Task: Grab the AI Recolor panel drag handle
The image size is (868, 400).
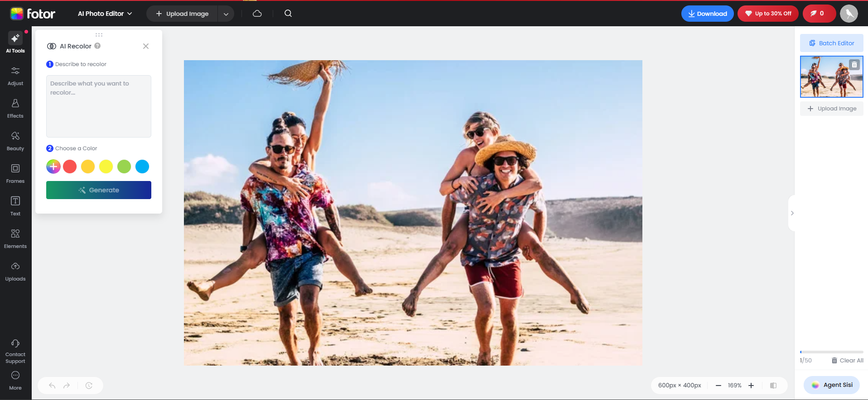Action: click(99, 35)
